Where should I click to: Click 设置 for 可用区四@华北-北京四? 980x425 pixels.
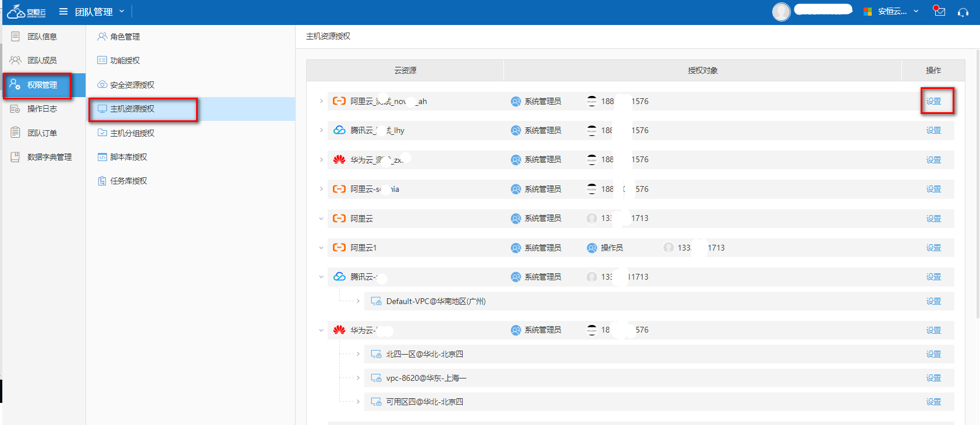pos(933,402)
